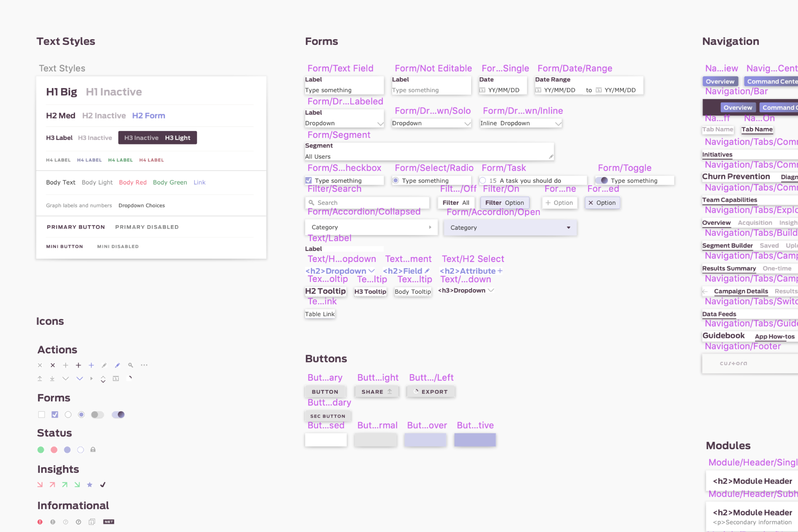Click the download arrow icon under Actions
The width and height of the screenshot is (798, 532).
52,378
